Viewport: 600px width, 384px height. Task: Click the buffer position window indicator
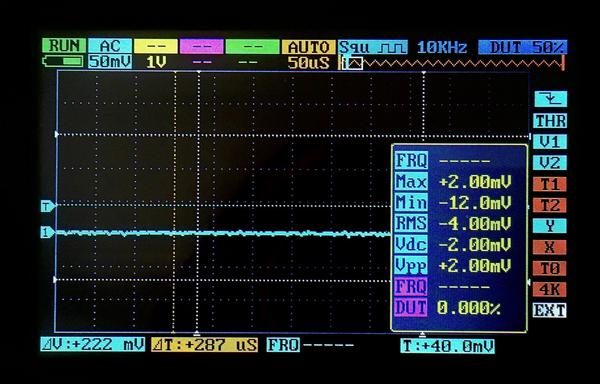click(x=352, y=63)
